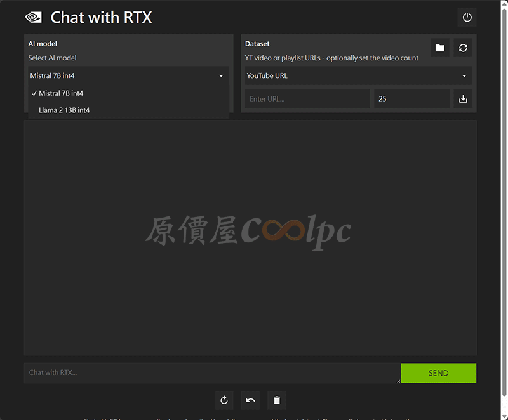Click the Chat with RTX title

tap(101, 18)
